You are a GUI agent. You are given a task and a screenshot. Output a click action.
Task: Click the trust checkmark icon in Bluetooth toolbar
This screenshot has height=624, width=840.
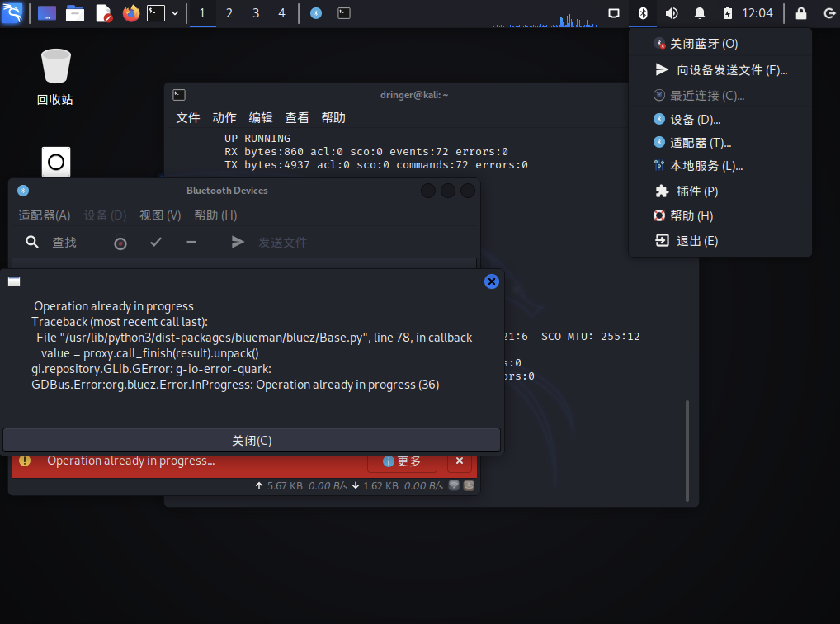click(x=156, y=242)
